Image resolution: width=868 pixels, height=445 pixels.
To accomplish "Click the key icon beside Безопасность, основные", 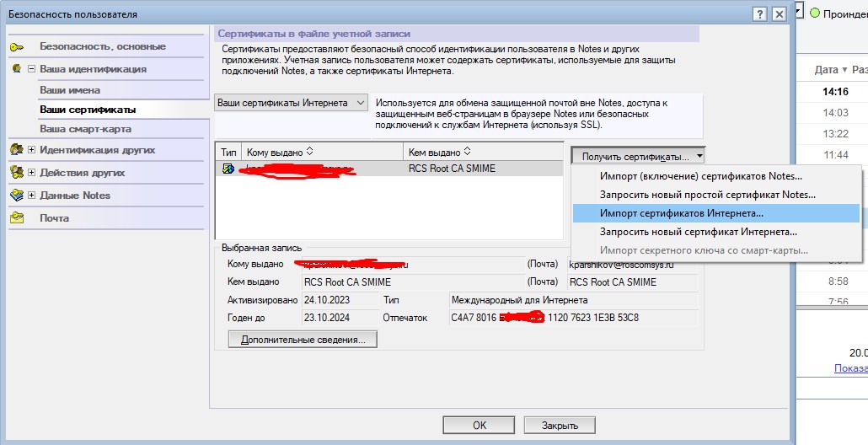I will pos(17,47).
